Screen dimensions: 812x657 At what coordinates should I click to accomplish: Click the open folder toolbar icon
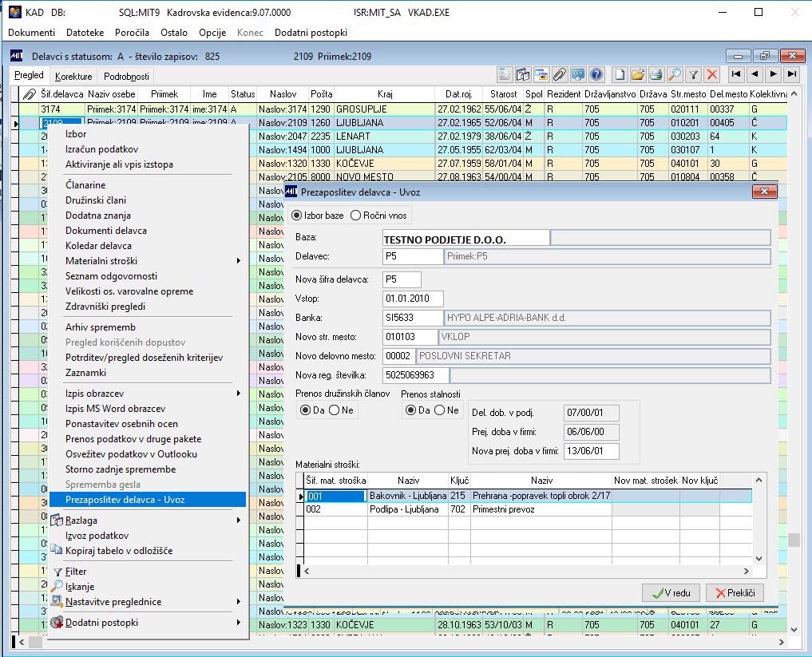click(x=638, y=74)
